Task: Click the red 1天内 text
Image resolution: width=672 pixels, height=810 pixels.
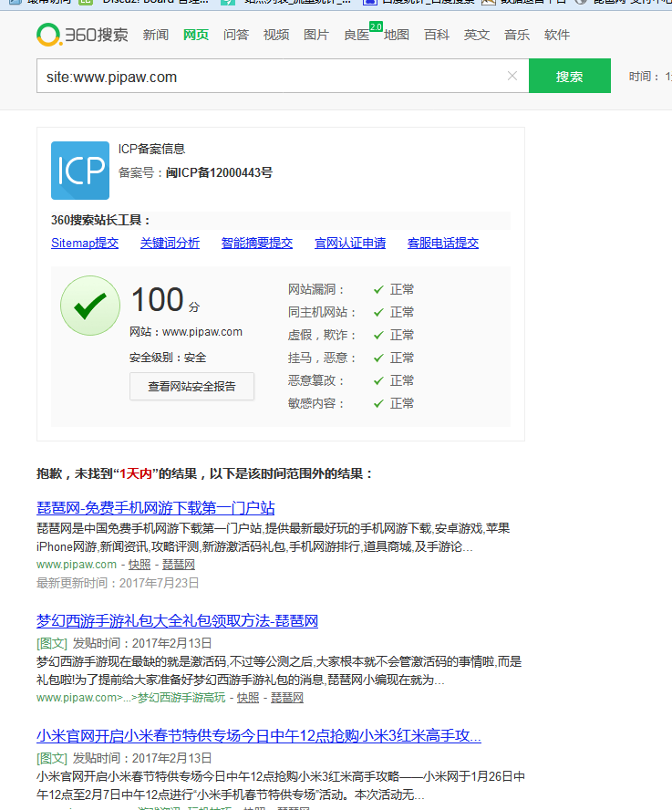Action: (x=136, y=473)
